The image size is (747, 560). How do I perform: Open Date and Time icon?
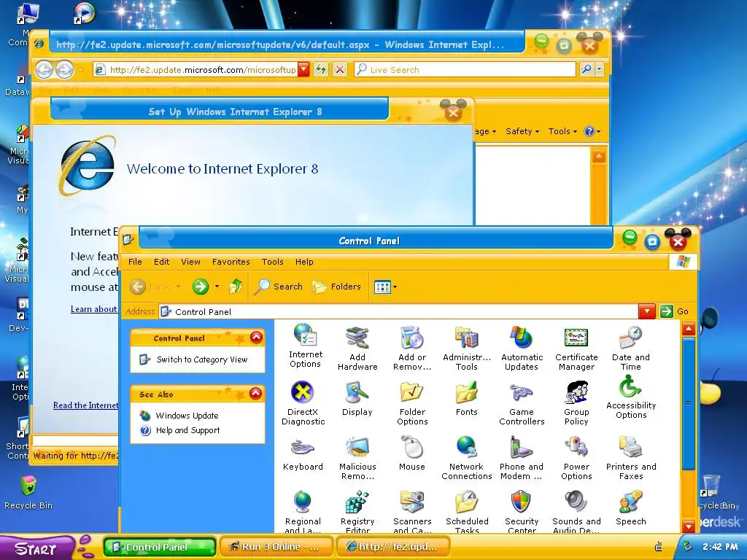pos(631,348)
